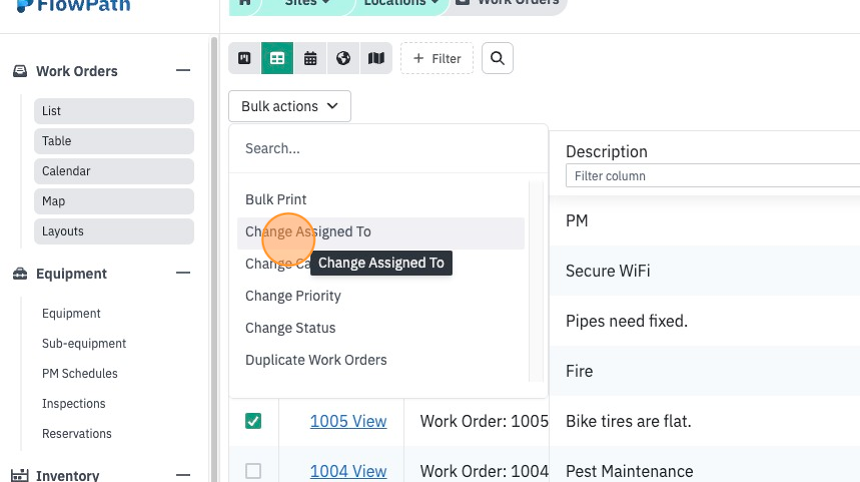Click the 'Bike tires are flat.' cell
This screenshot has height=482, width=860.
tap(704, 421)
